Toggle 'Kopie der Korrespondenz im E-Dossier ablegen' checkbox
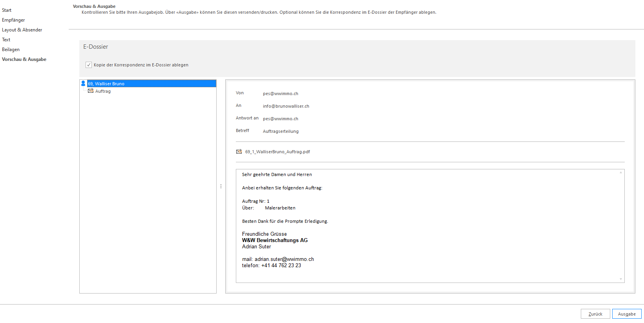 [x=89, y=65]
